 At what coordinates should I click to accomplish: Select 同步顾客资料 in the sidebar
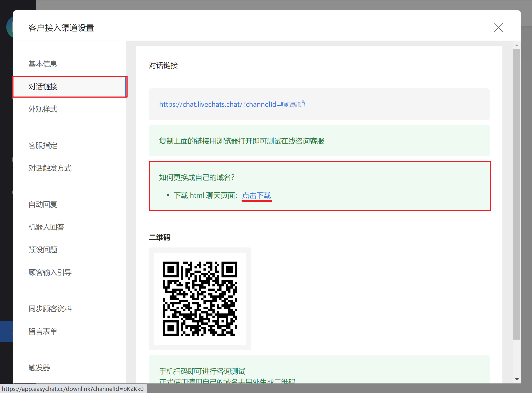50,309
